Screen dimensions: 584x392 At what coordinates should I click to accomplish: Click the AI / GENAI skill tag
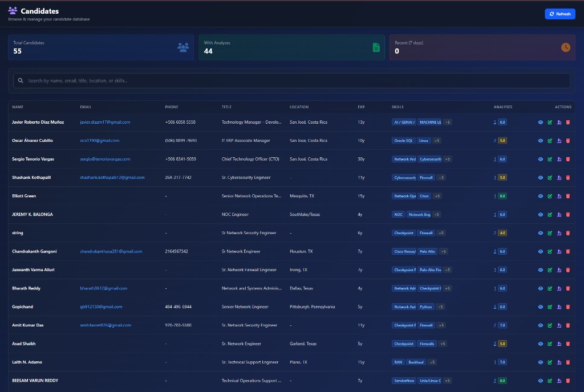click(x=404, y=122)
